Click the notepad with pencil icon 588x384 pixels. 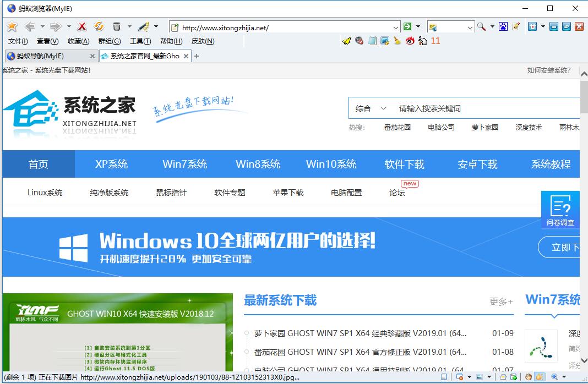click(x=516, y=26)
